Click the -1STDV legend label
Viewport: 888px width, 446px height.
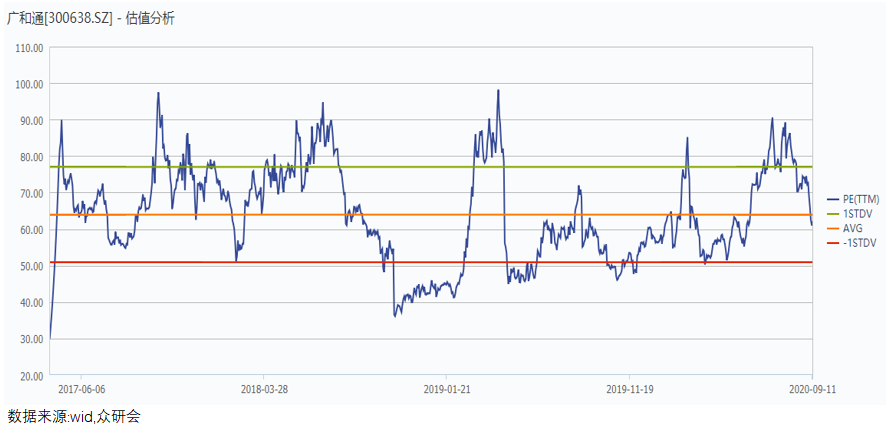click(858, 243)
